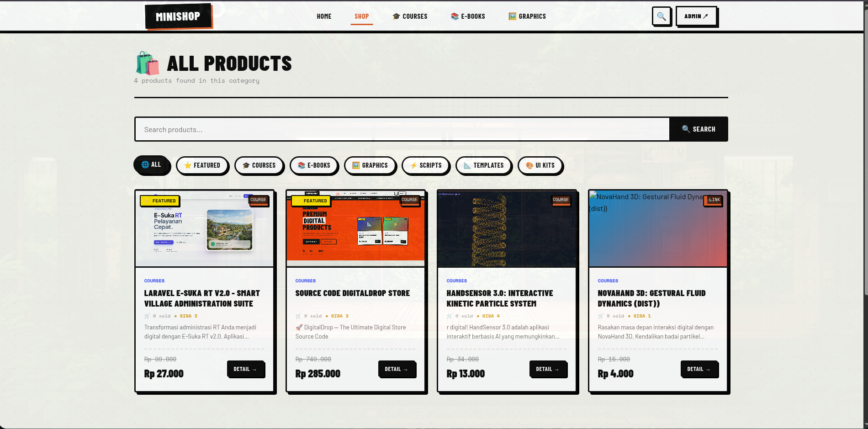Screen dimensions: 868x429
Task: Open the magnifier search icon in header
Action: coord(661,16)
